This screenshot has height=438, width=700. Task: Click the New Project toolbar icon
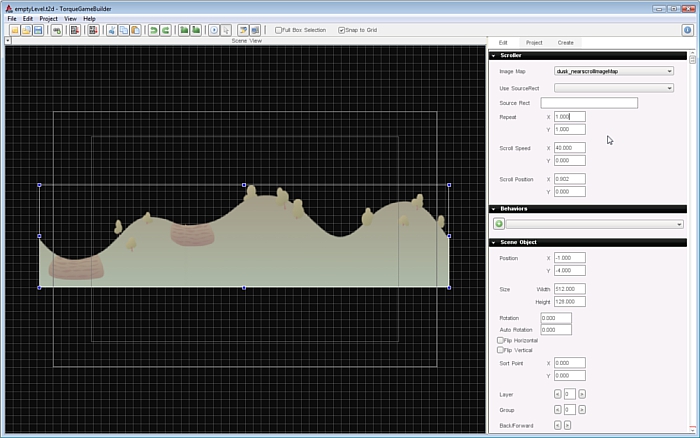coord(13,30)
